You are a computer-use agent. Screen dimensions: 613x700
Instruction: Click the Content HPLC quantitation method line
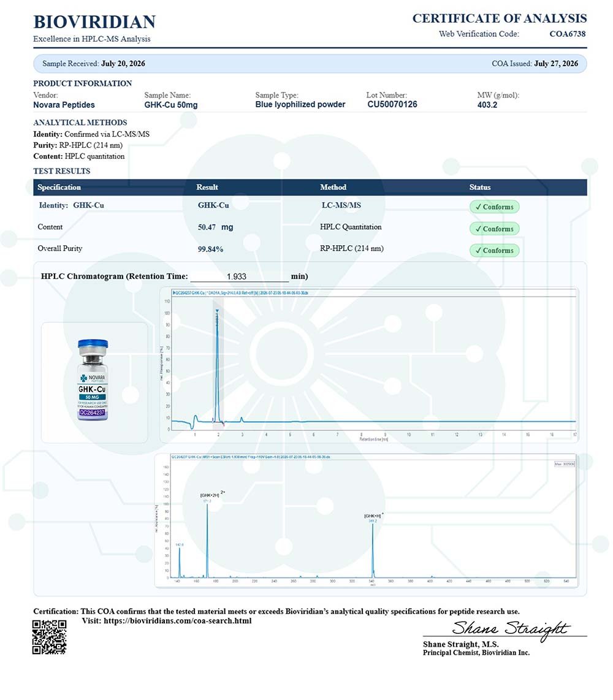coord(78,156)
